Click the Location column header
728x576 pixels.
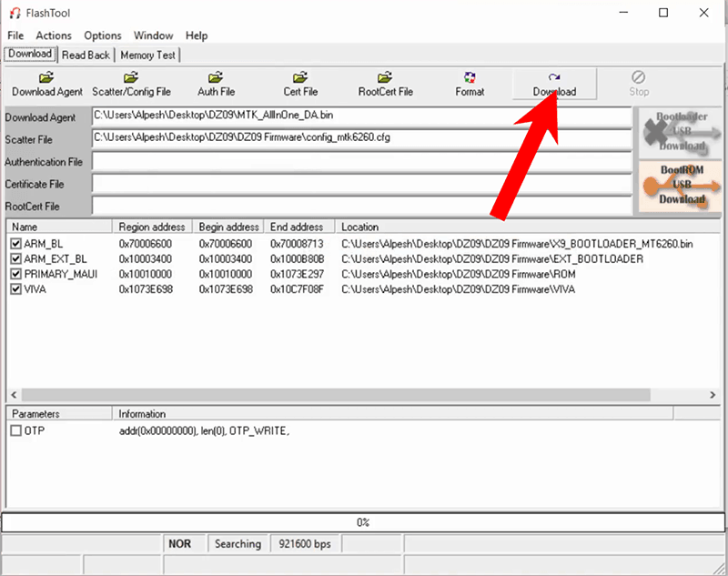(528, 227)
